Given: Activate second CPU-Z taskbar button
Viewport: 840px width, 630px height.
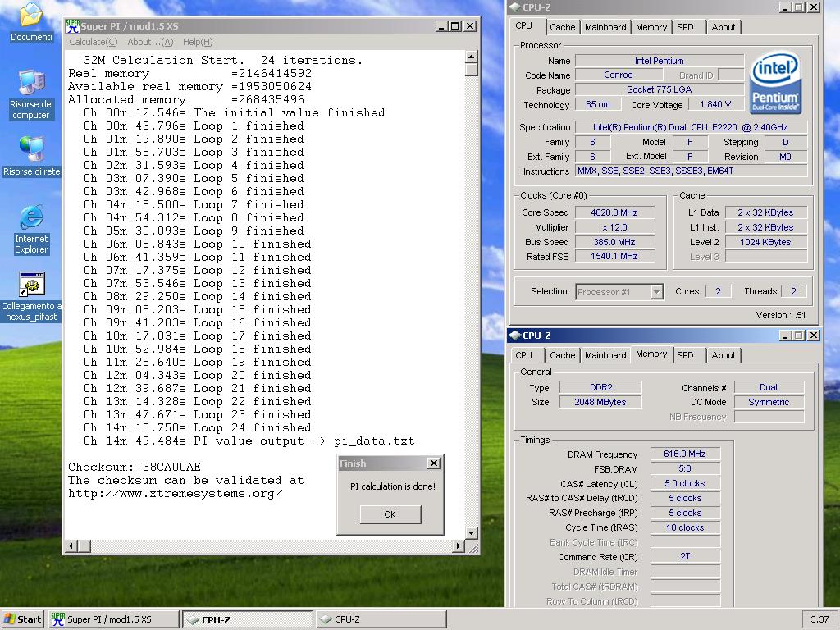Looking at the screenshot, I should 381,619.
